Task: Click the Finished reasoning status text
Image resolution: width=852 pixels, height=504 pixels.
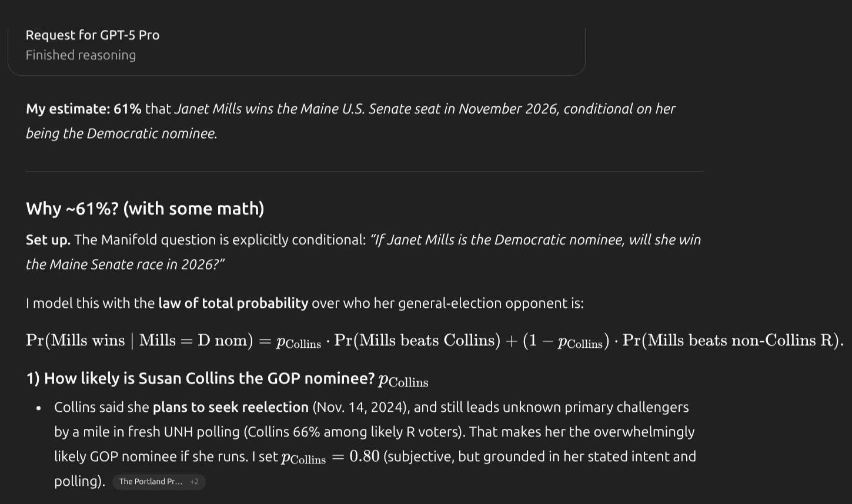Action: pyautogui.click(x=81, y=55)
